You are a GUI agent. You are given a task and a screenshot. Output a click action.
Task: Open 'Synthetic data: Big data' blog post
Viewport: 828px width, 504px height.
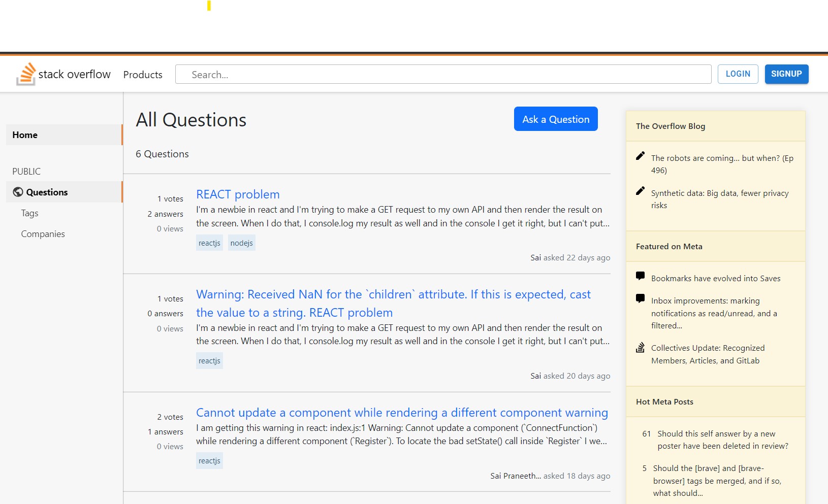(x=720, y=199)
